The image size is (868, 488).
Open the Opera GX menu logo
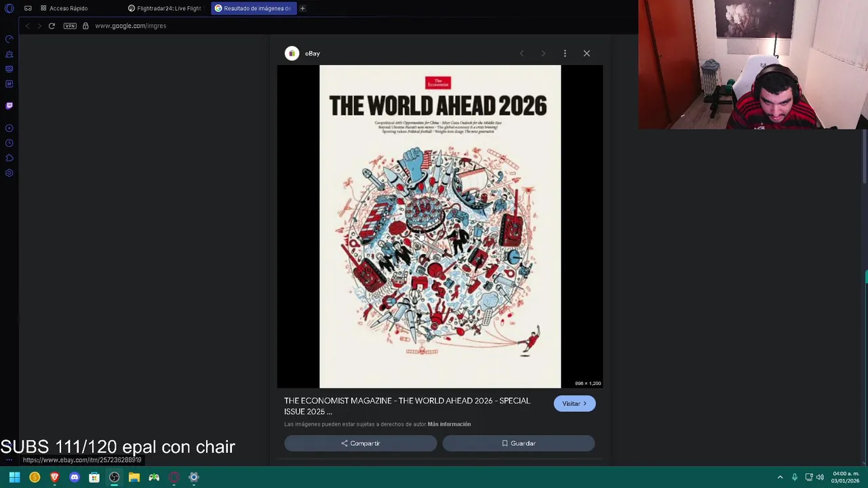pos(9,8)
